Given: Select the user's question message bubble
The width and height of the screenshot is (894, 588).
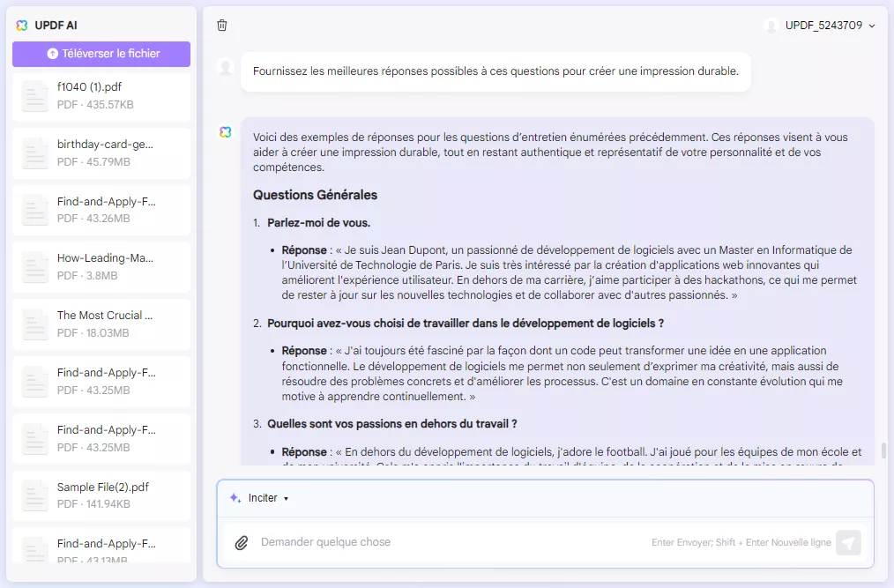Looking at the screenshot, I should pyautogui.click(x=496, y=71).
